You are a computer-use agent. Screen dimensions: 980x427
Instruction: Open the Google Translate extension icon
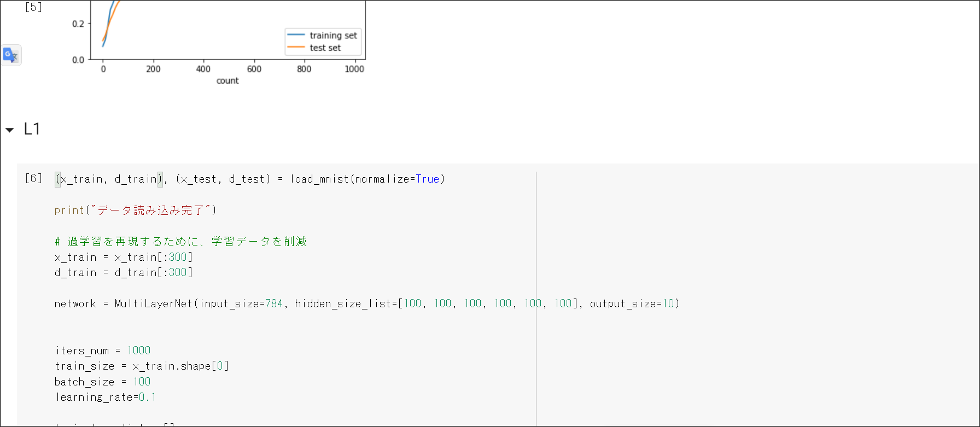11,55
